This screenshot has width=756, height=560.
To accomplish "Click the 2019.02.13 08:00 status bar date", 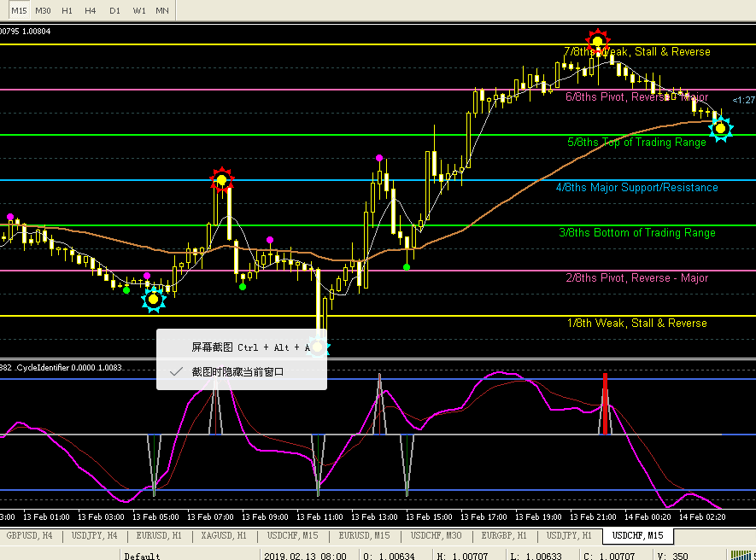I will [305, 556].
